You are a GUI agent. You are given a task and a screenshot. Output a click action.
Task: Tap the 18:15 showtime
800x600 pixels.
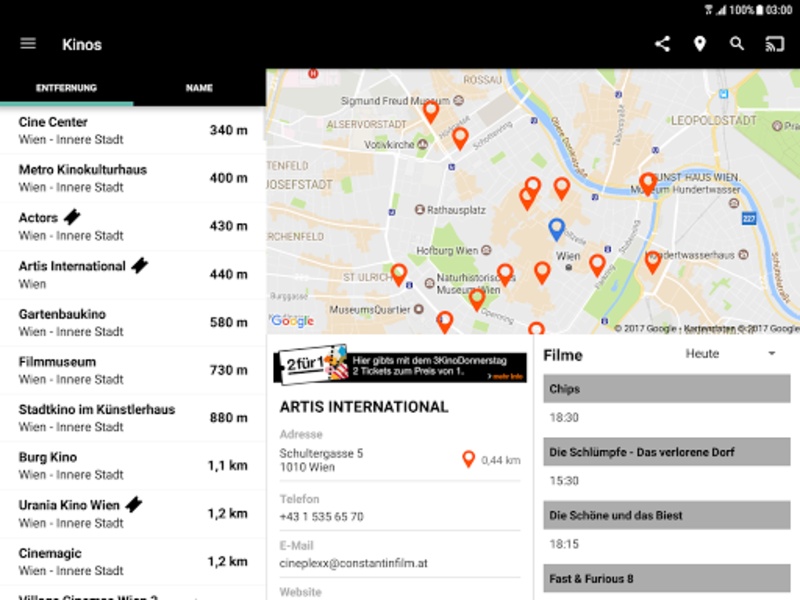point(564,544)
